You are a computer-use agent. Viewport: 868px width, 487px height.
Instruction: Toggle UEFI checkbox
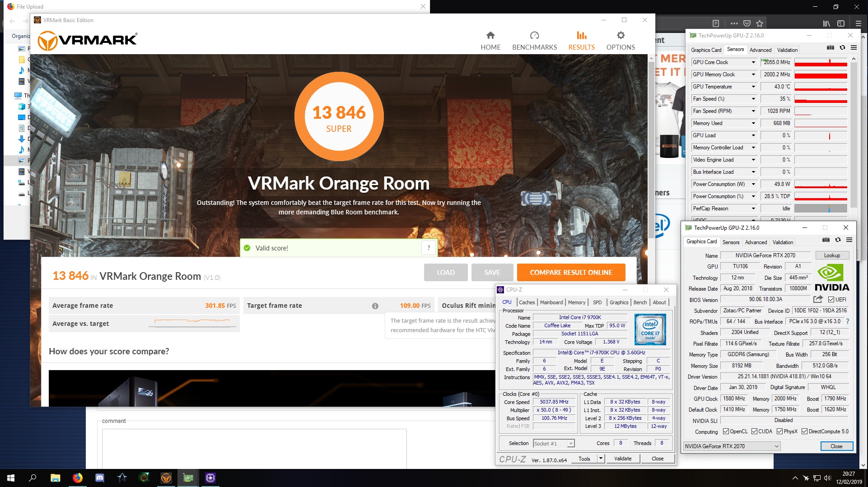coord(831,299)
